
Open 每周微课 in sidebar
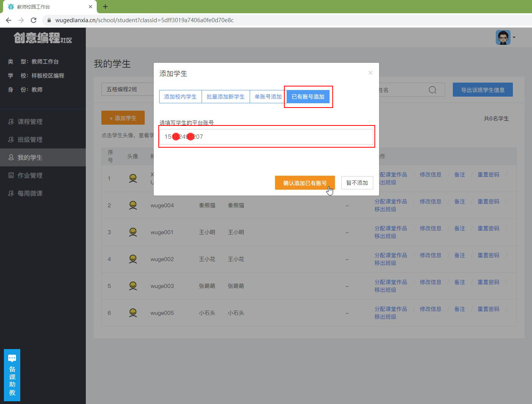(x=30, y=193)
